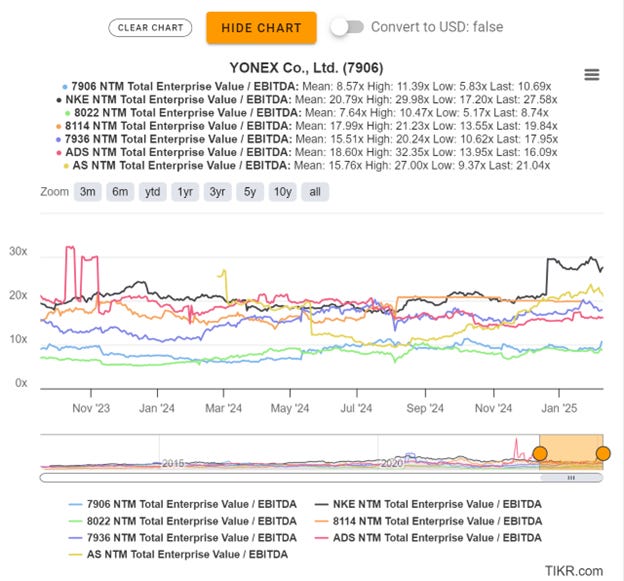Open the chart hamburger context menu
624x581 pixels.
[591, 75]
